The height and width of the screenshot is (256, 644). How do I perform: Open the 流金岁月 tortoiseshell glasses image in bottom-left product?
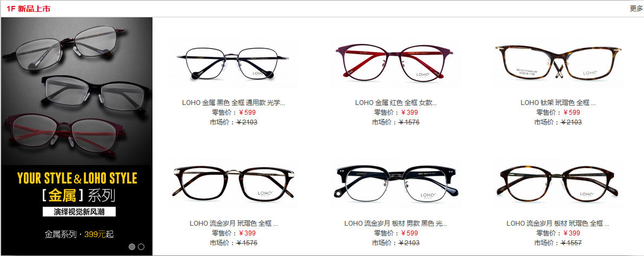[x=233, y=183]
